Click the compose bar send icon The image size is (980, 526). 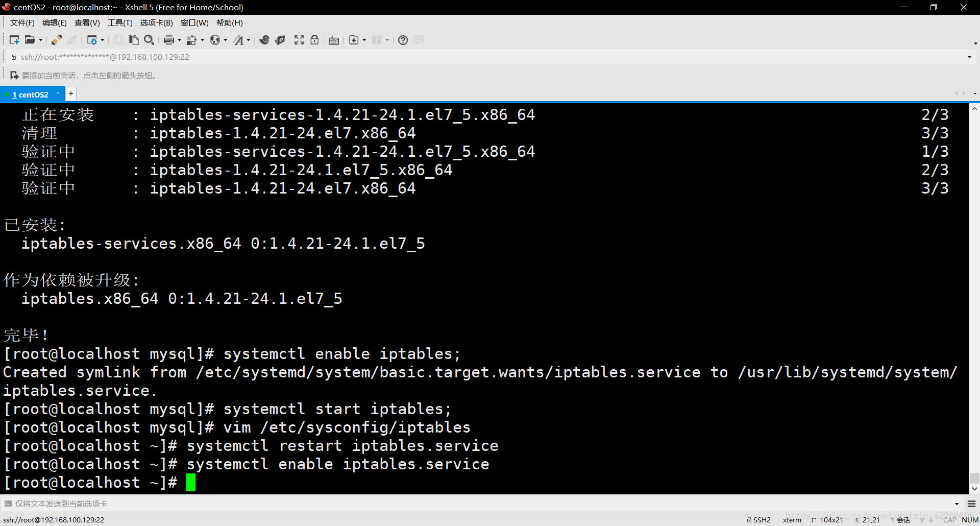pyautogui.click(x=8, y=504)
